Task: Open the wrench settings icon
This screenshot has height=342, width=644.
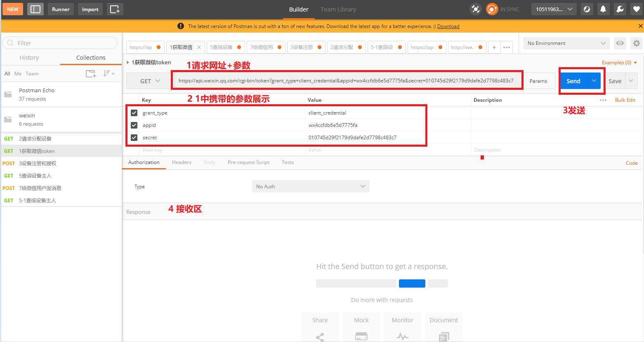Action: click(x=620, y=9)
